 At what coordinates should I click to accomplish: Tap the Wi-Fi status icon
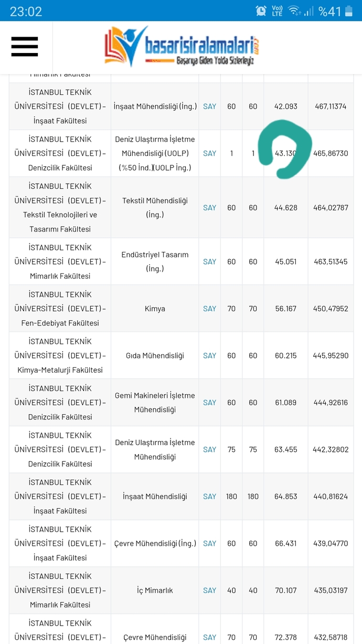coord(294,10)
